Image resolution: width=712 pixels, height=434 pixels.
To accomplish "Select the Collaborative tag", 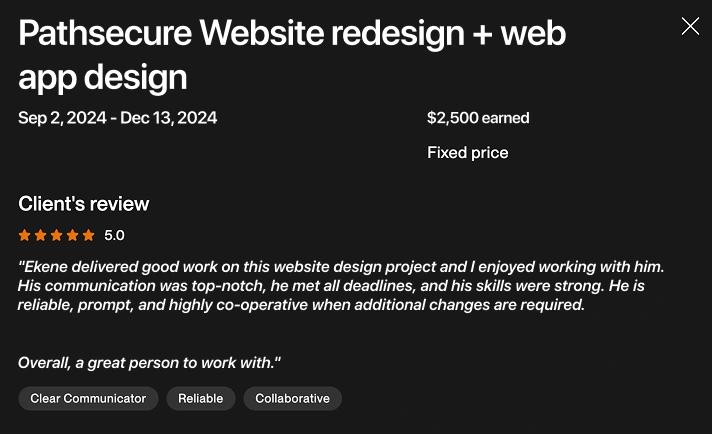I will pos(292,398).
